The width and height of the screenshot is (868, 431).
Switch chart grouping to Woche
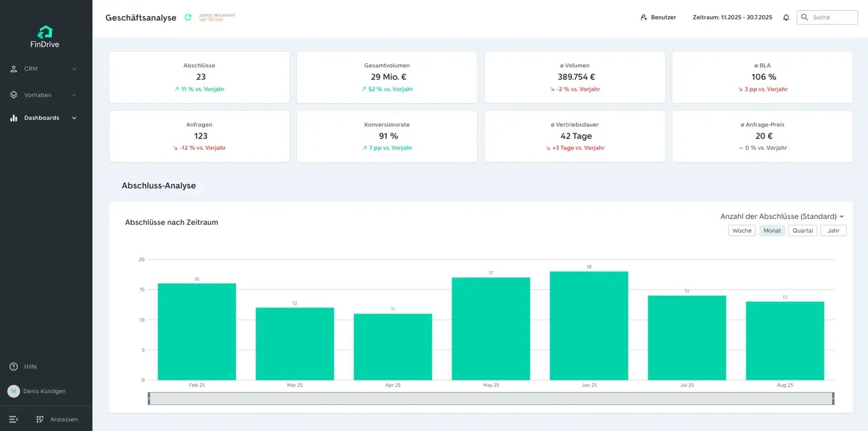pyautogui.click(x=742, y=231)
